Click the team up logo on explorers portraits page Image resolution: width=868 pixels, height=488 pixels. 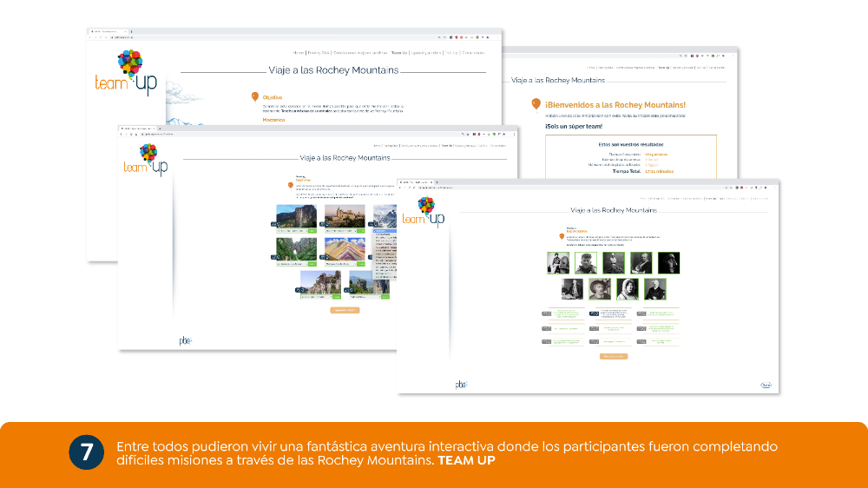coord(424,212)
